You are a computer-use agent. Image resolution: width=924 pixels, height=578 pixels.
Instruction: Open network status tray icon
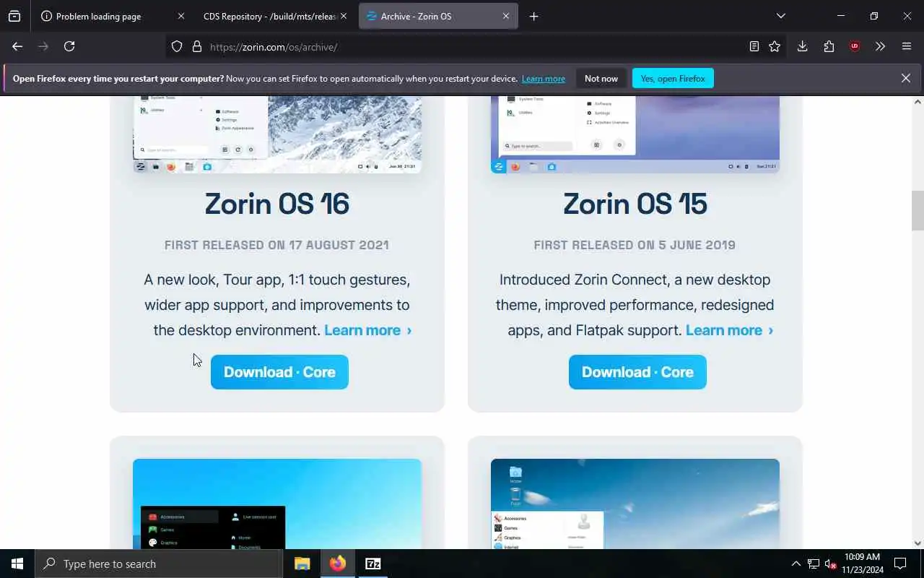(814, 564)
